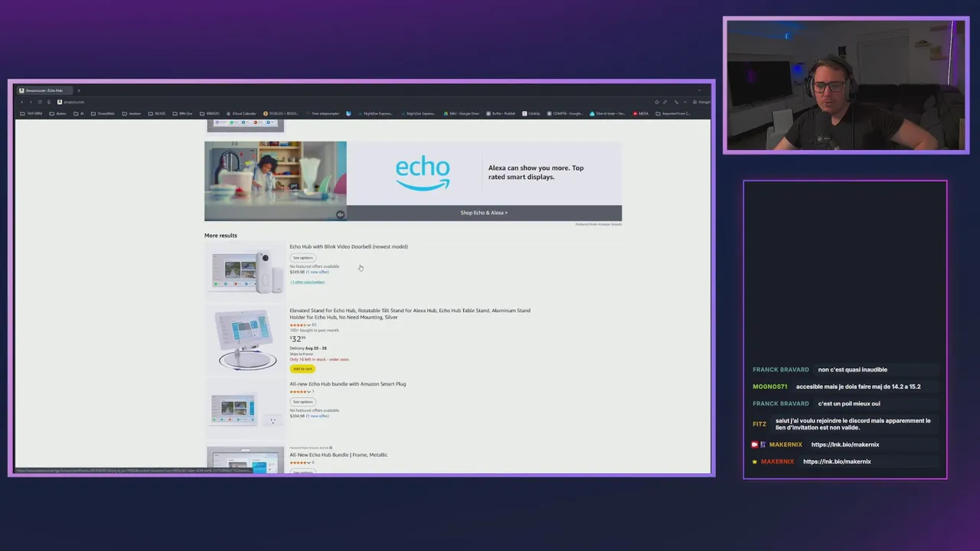Open the Free teleprompter bookmark
The height and width of the screenshot is (551, 980).
(322, 113)
